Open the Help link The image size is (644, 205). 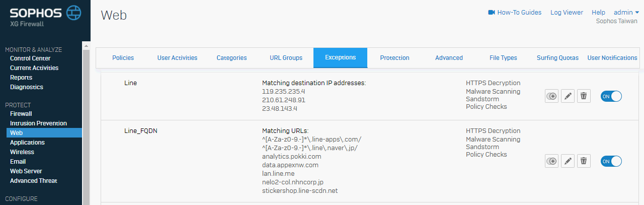[x=598, y=13]
